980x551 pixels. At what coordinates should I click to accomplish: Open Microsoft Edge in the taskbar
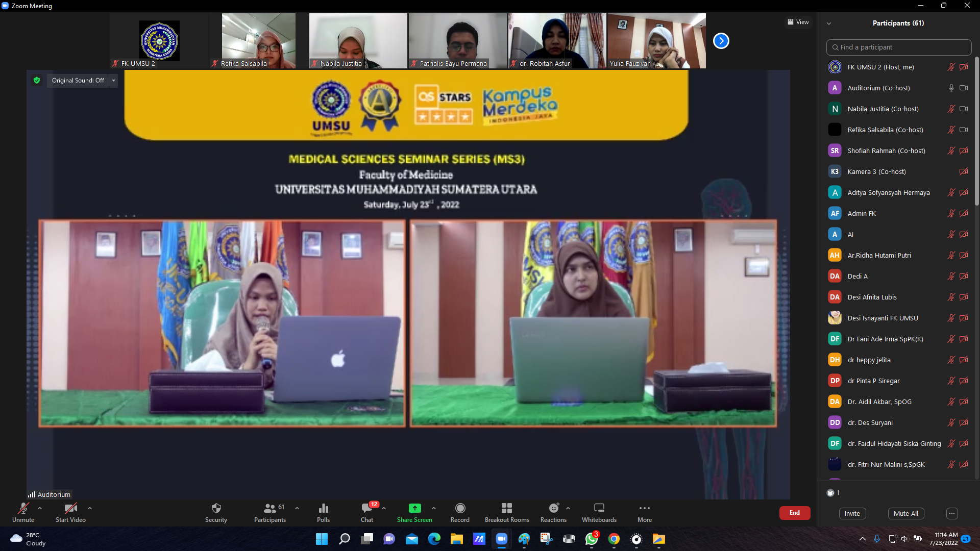(x=434, y=539)
